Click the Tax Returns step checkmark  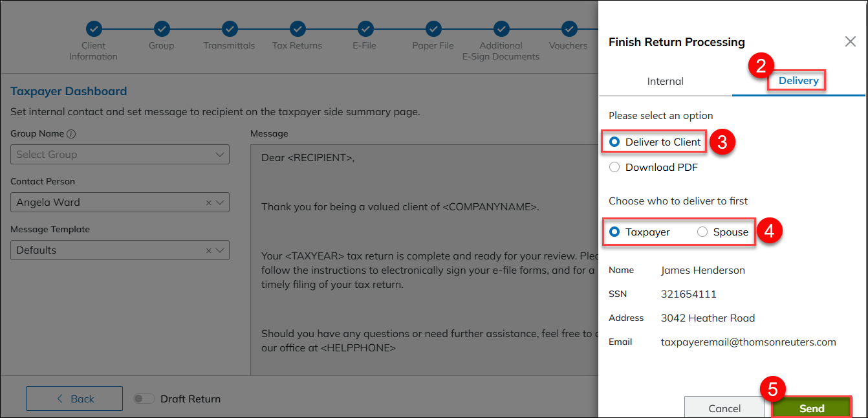point(298,28)
